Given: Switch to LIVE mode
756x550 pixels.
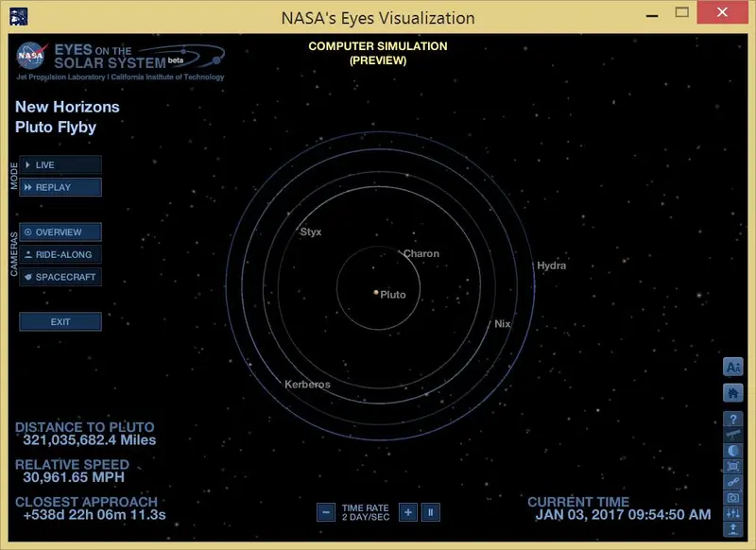Looking at the screenshot, I should (x=60, y=164).
